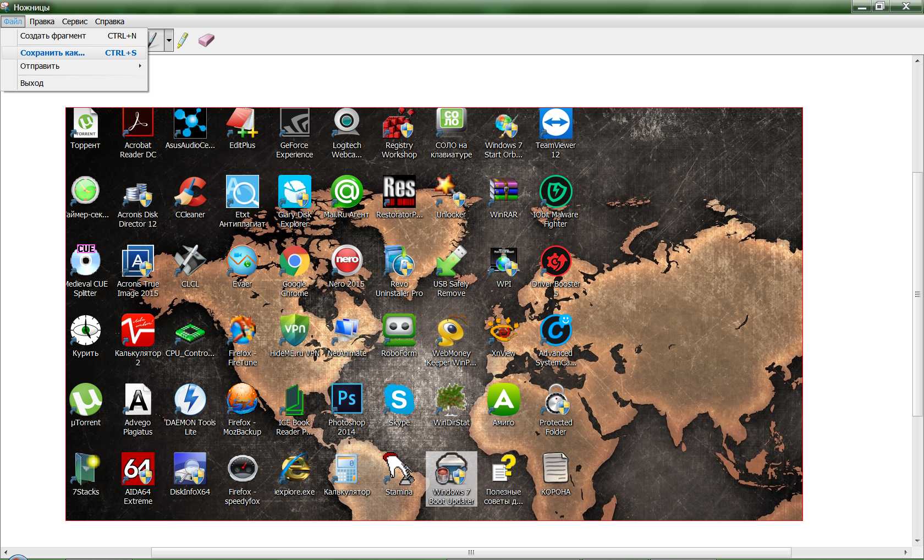Open the Справка menu
This screenshot has width=924, height=560.
tap(109, 21)
